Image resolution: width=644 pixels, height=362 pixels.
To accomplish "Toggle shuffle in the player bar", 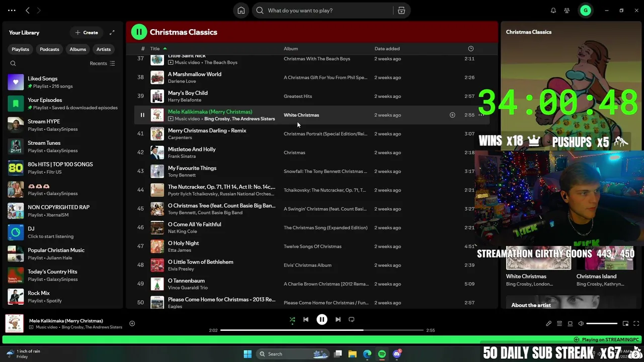I will point(292,319).
